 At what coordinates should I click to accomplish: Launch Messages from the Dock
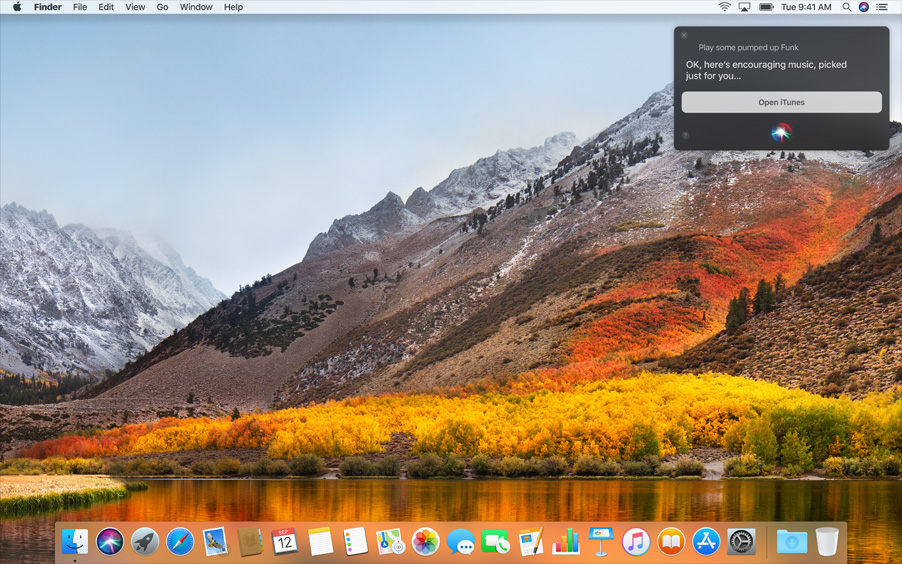click(460, 542)
